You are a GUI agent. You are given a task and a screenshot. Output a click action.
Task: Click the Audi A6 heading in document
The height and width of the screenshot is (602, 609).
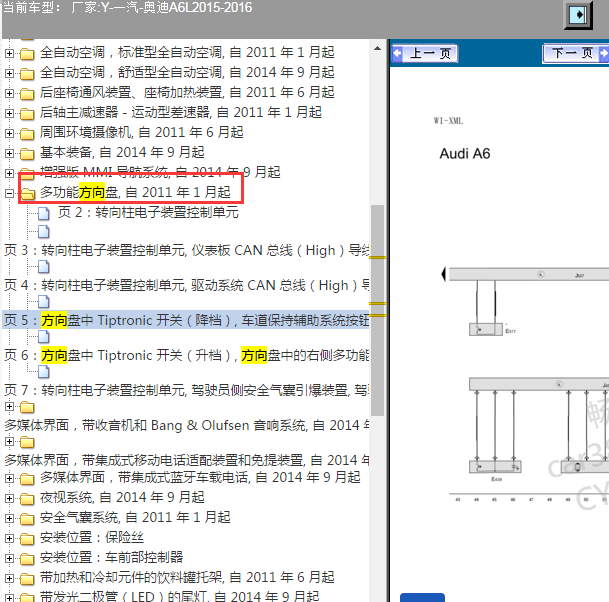tap(465, 154)
